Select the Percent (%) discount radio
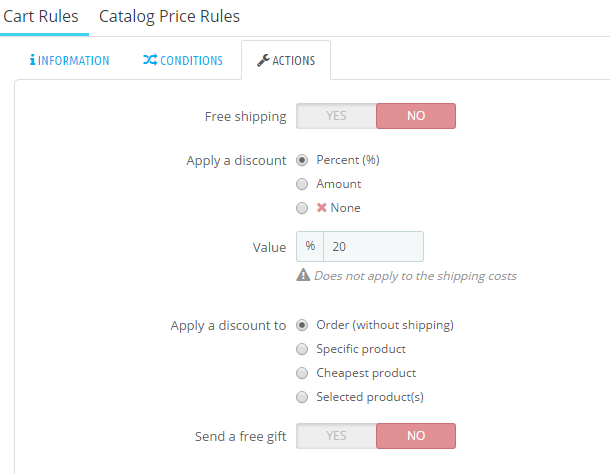This screenshot has width=610, height=474. (302, 160)
